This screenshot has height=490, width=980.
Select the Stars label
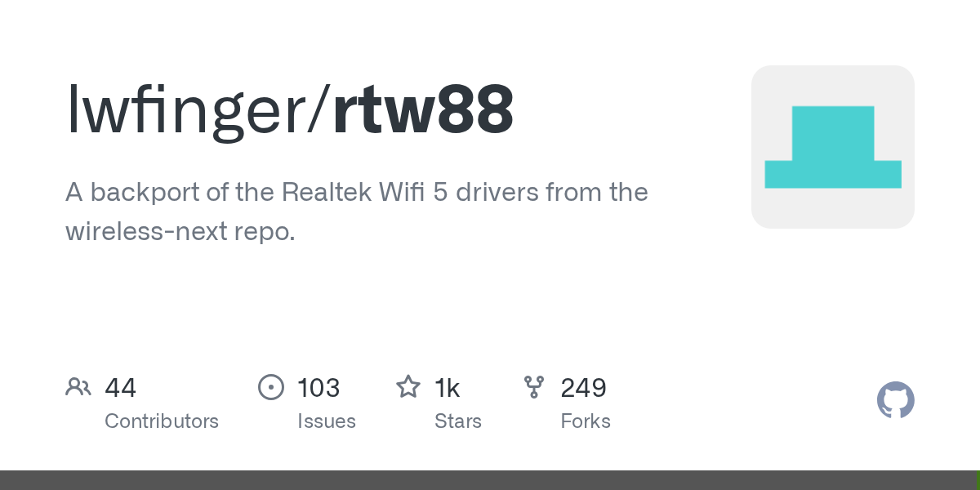(x=458, y=421)
